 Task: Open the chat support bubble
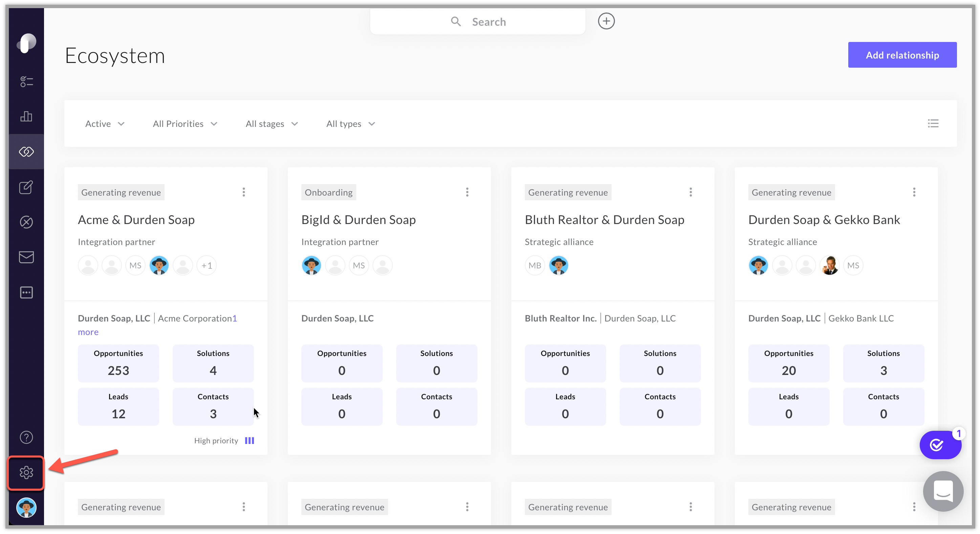(x=943, y=491)
